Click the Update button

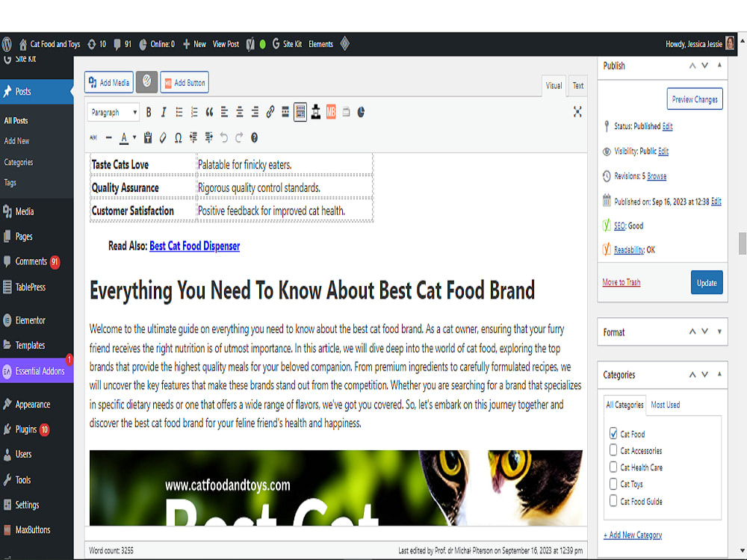[707, 282]
